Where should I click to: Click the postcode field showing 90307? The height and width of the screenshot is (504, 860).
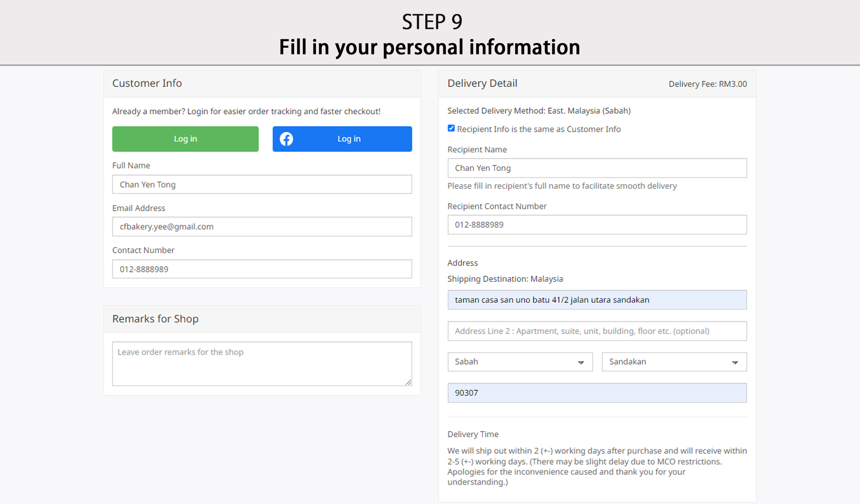[597, 393]
